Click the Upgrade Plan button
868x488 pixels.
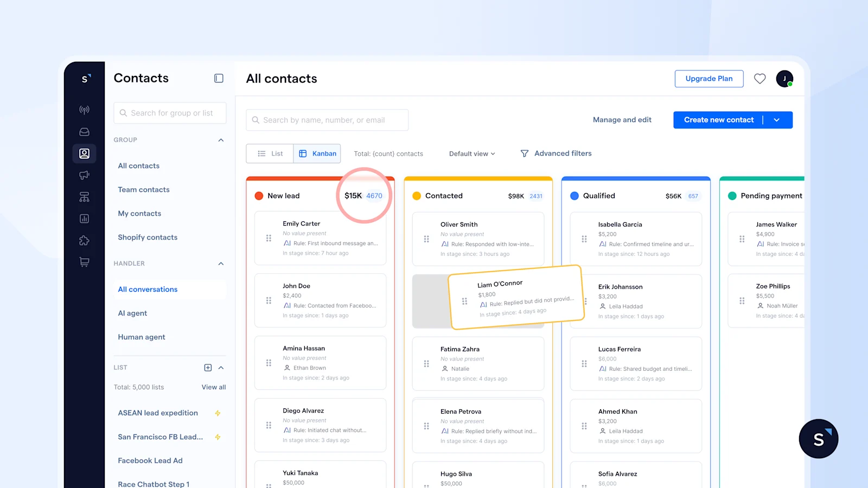coord(709,79)
